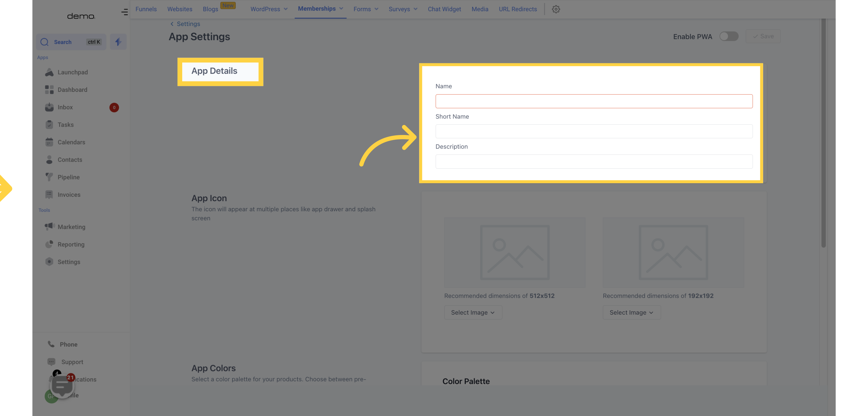Viewport: 868px width, 416px height.
Task: Expand the Select Image dropdown button
Action: [x=473, y=312]
